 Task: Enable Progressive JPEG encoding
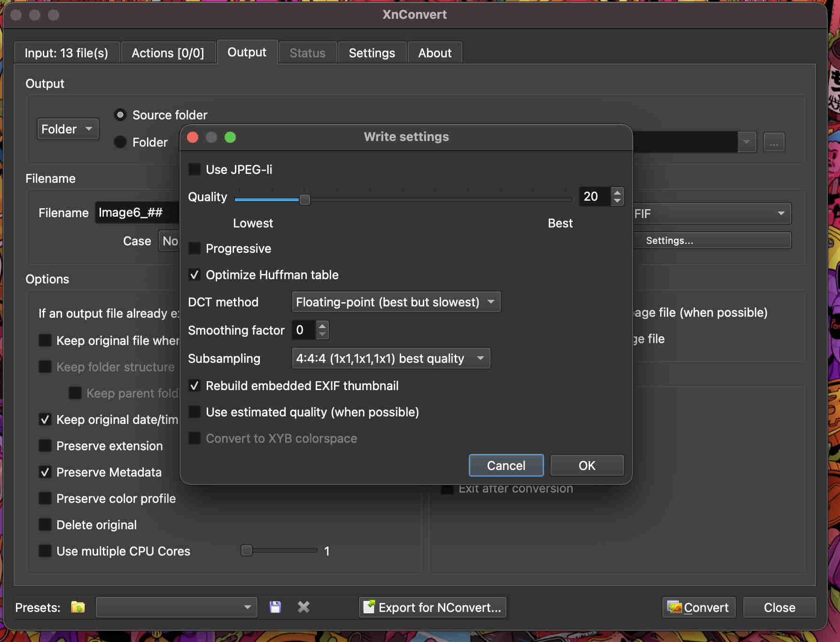click(194, 248)
